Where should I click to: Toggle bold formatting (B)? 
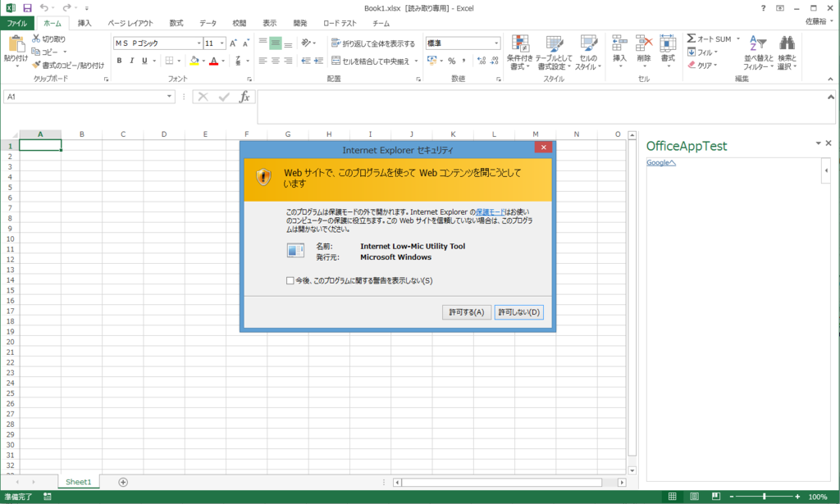tap(121, 61)
